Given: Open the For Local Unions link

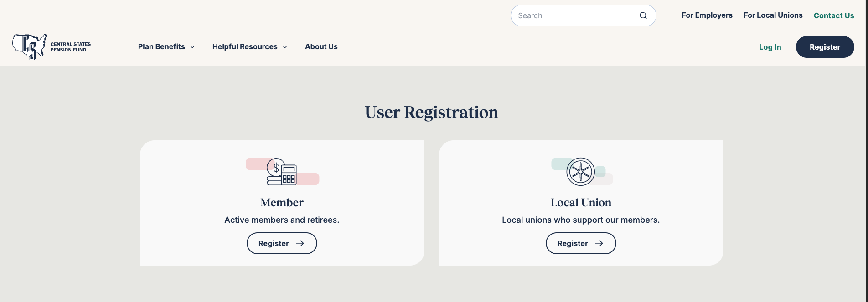Looking at the screenshot, I should coord(773,15).
